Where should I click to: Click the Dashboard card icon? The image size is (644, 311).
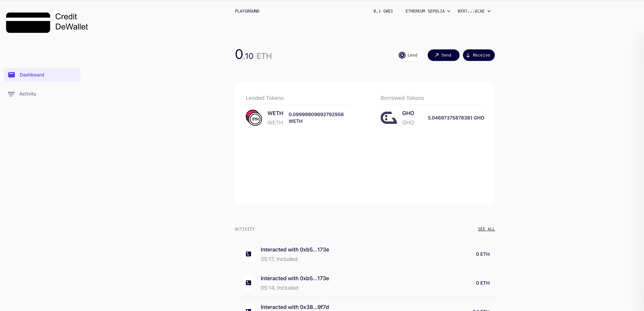coord(12,75)
